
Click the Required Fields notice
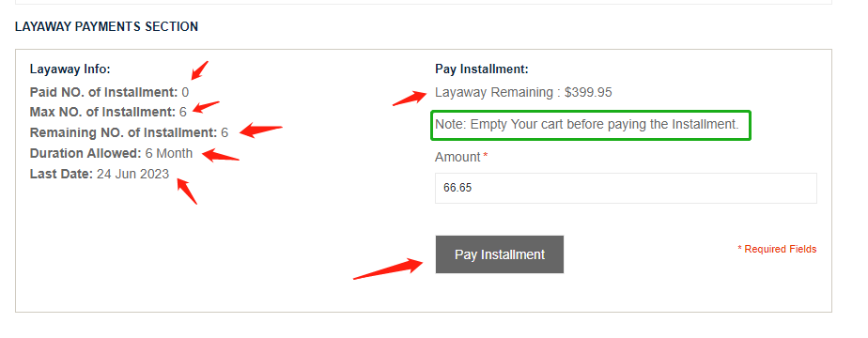click(x=777, y=249)
